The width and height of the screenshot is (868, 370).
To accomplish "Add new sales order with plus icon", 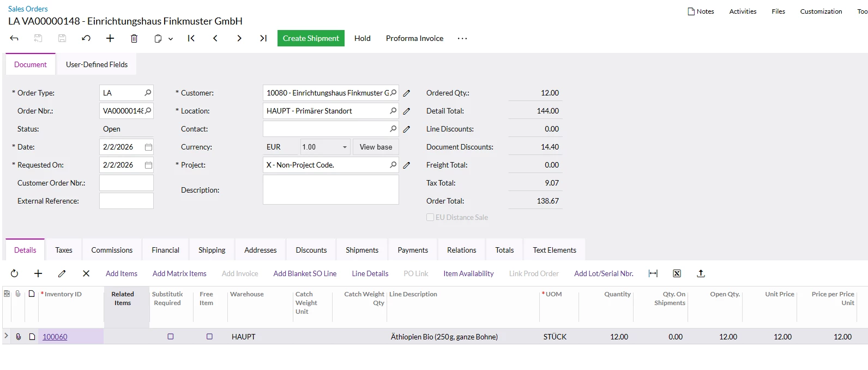I will [110, 38].
